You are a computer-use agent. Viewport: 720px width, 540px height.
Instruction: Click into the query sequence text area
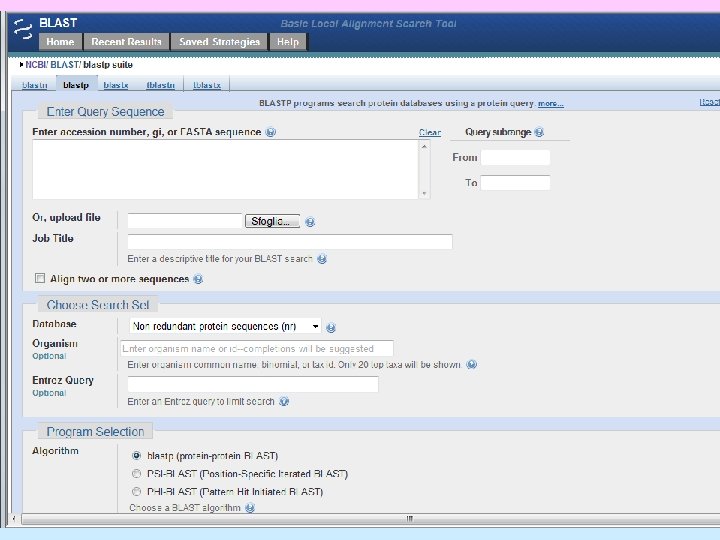[225, 169]
